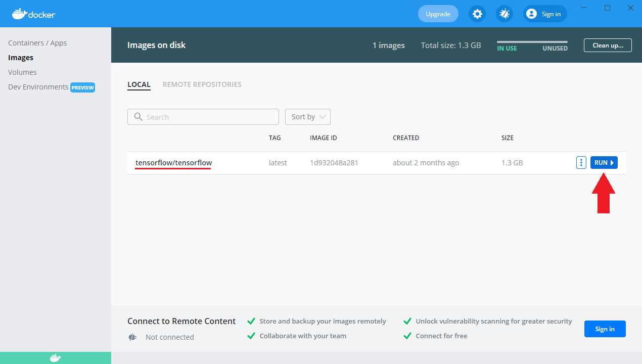Click the '1 images' count text
The image size is (642, 364).
pyautogui.click(x=389, y=45)
